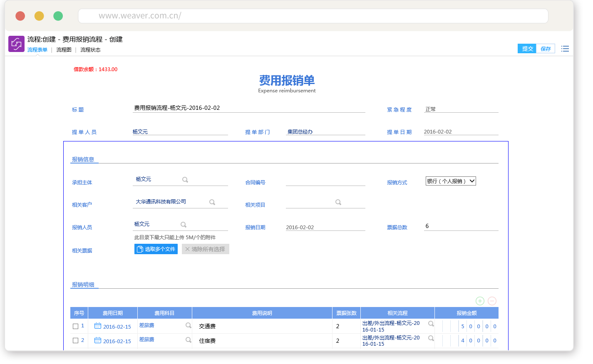
Task: Click the 选取多个文件 upload button
Action: [x=156, y=249]
